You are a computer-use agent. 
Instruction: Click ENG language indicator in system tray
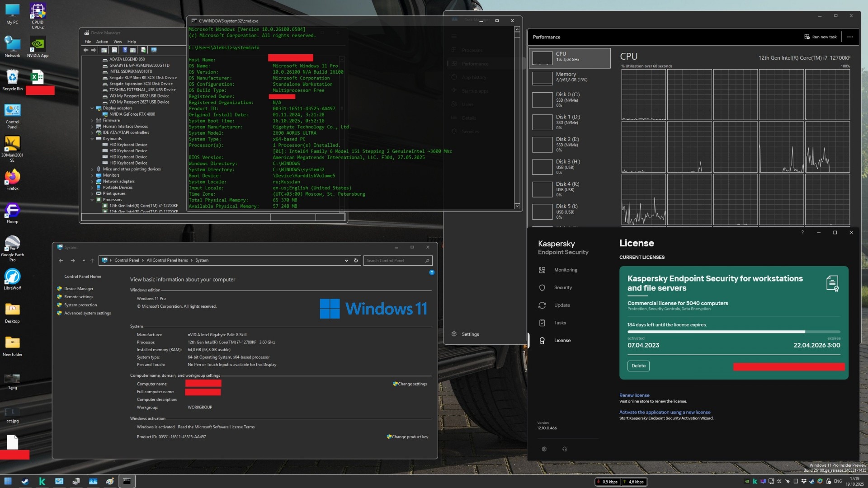[838, 481]
